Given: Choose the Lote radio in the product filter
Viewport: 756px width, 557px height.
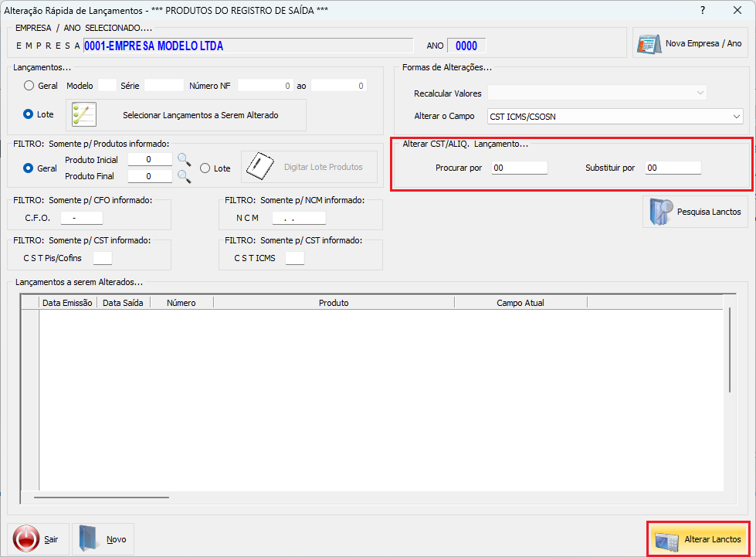Looking at the screenshot, I should [205, 168].
